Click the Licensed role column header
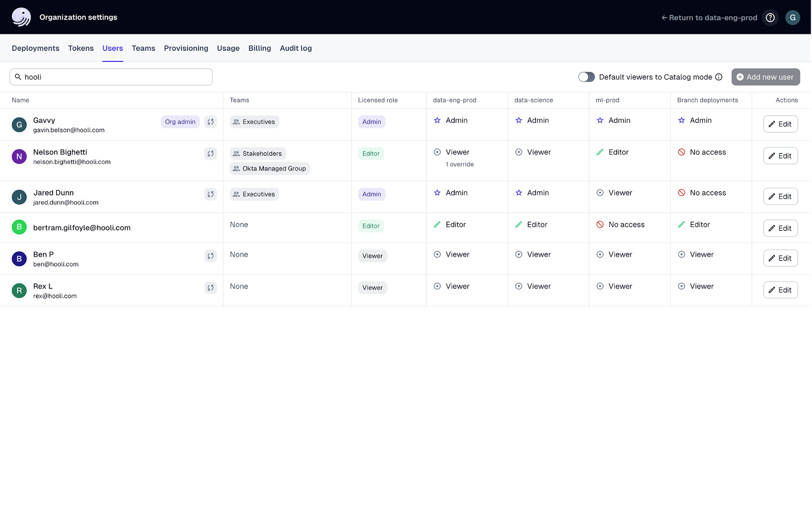812x530 pixels. pos(378,100)
